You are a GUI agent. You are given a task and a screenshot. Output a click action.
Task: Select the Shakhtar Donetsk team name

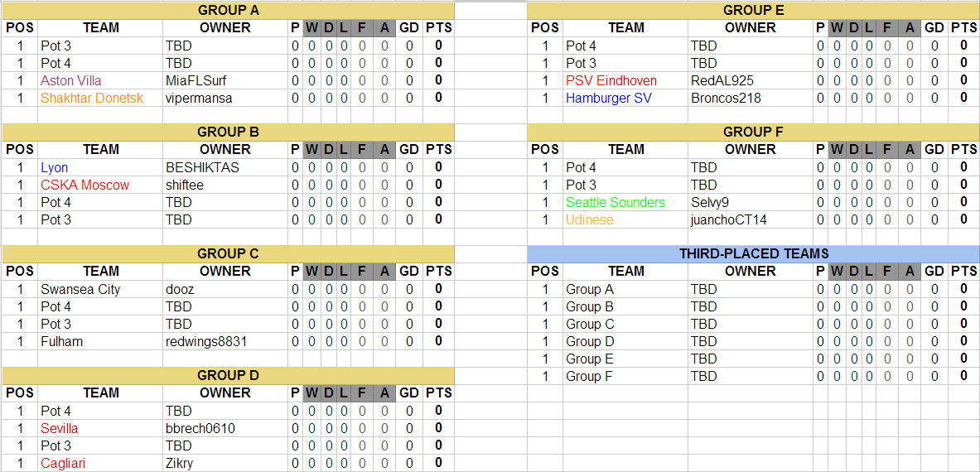pyautogui.click(x=92, y=98)
